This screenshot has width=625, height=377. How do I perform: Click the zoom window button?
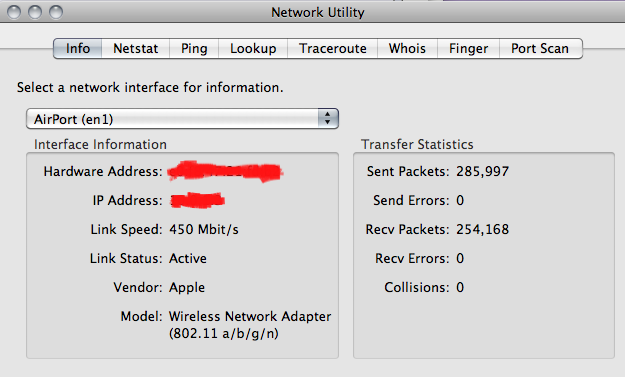[56, 12]
